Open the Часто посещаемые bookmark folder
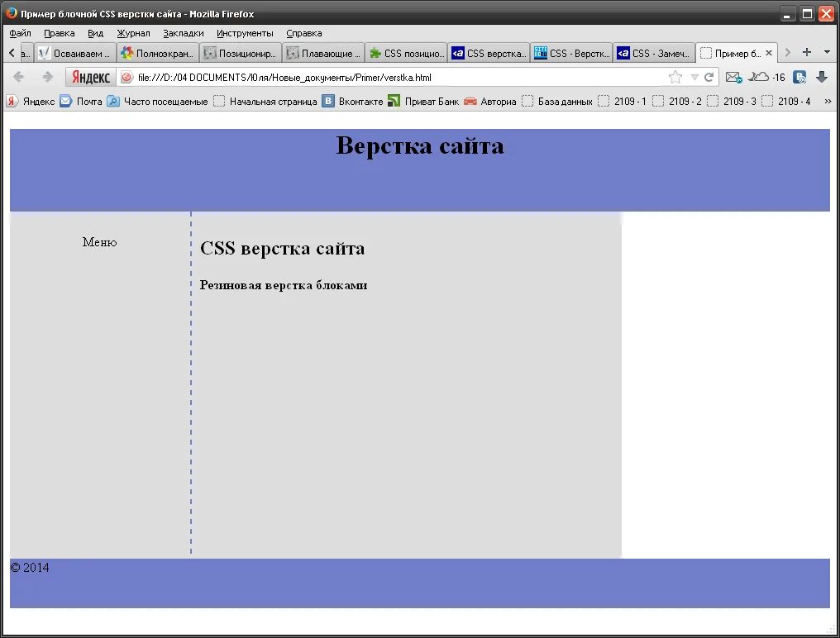This screenshot has width=840, height=638. click(157, 102)
